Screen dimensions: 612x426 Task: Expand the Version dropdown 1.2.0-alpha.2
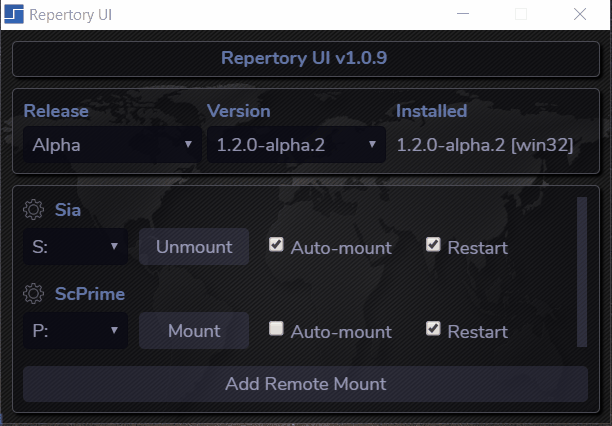(x=295, y=145)
